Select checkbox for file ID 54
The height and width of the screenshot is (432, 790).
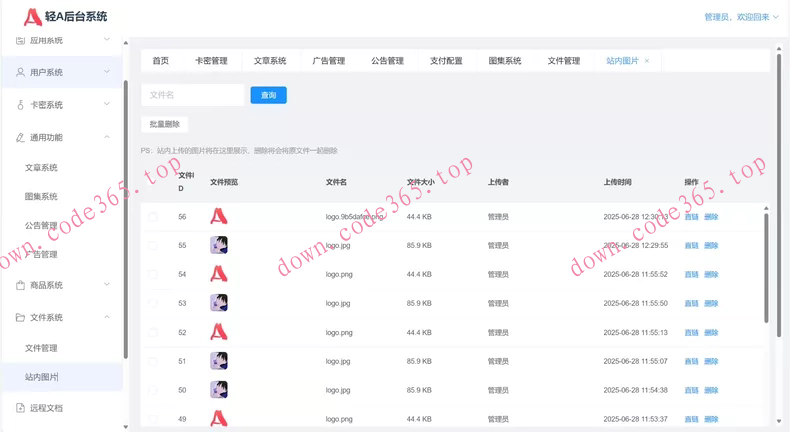[x=153, y=274]
